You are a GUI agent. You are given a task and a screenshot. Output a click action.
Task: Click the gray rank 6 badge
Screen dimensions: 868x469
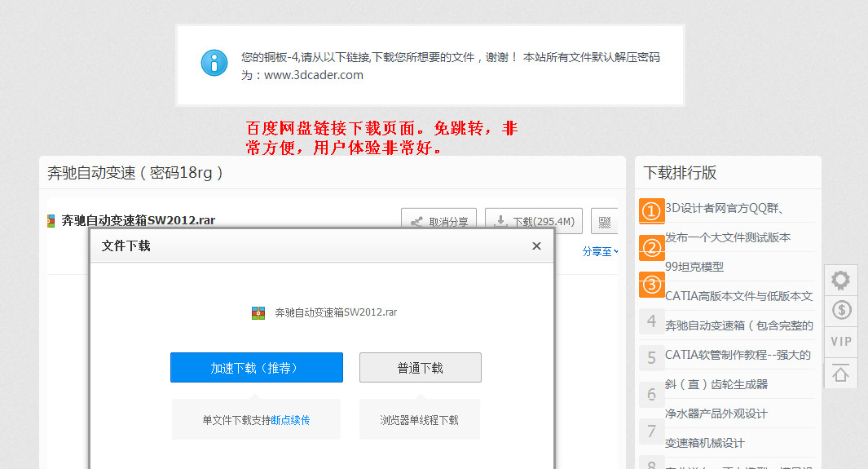click(x=651, y=394)
